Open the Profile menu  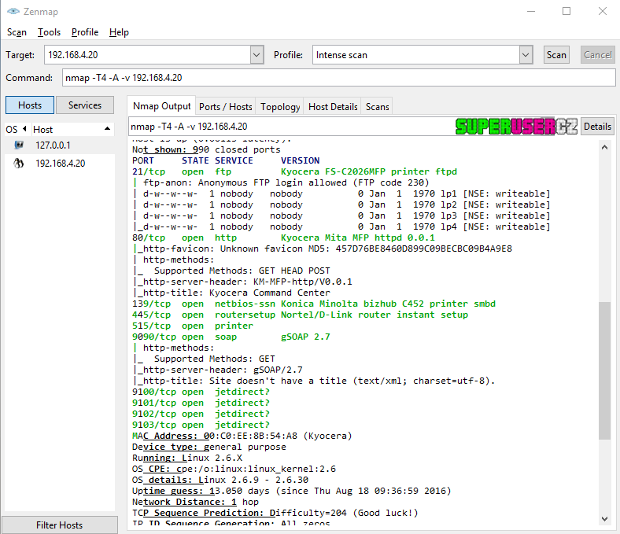point(85,32)
